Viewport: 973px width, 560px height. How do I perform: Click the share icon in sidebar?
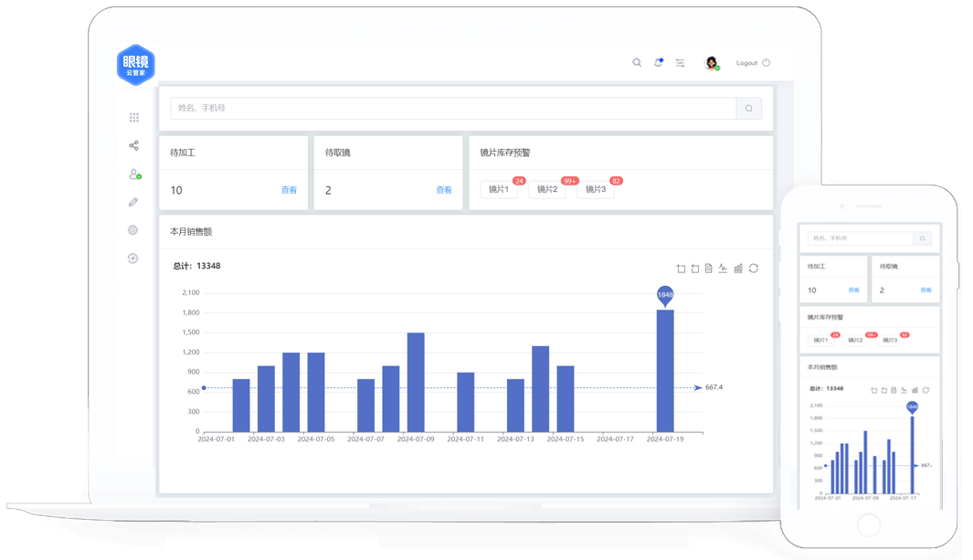pyautogui.click(x=133, y=145)
